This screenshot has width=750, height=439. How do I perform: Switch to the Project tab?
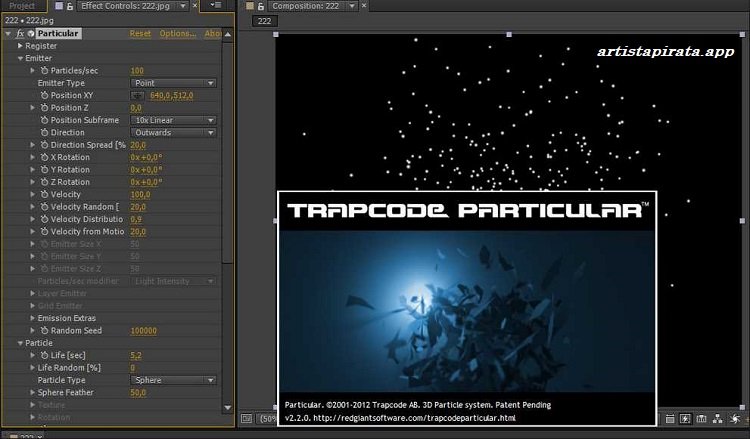22,6
